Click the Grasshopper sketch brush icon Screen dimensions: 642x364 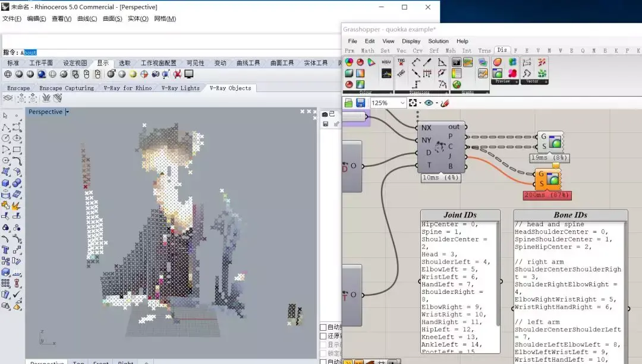click(x=445, y=103)
